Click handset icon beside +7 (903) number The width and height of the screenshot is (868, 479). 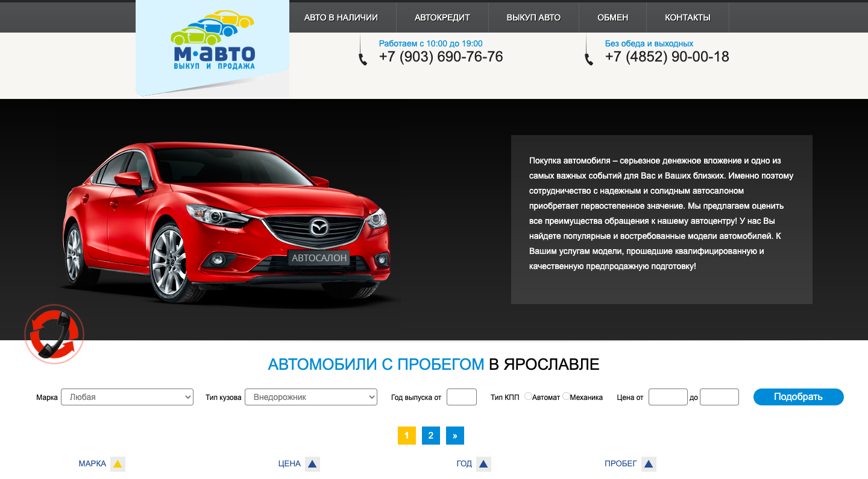click(x=363, y=59)
